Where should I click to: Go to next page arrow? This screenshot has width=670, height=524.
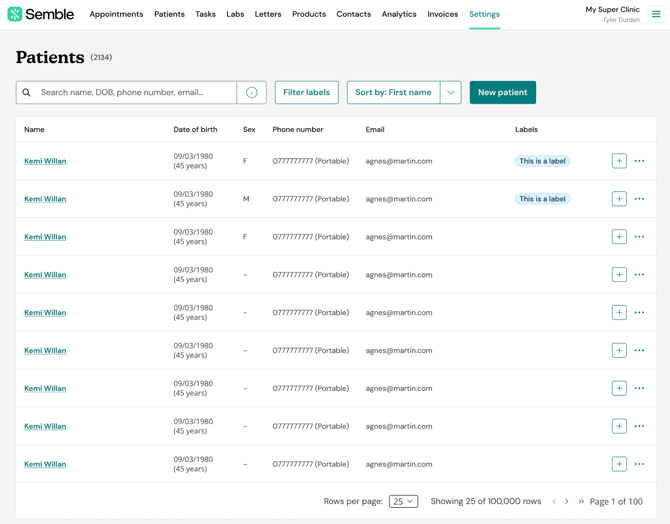(567, 502)
